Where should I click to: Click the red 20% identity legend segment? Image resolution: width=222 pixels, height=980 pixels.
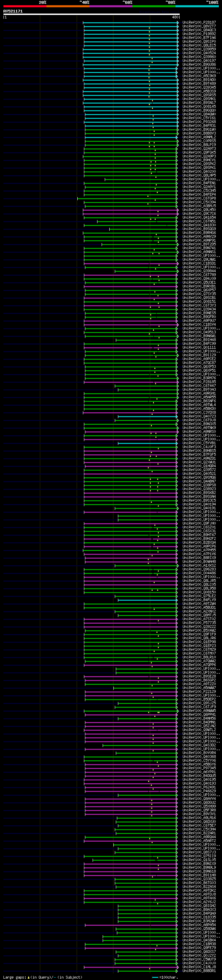25,6
